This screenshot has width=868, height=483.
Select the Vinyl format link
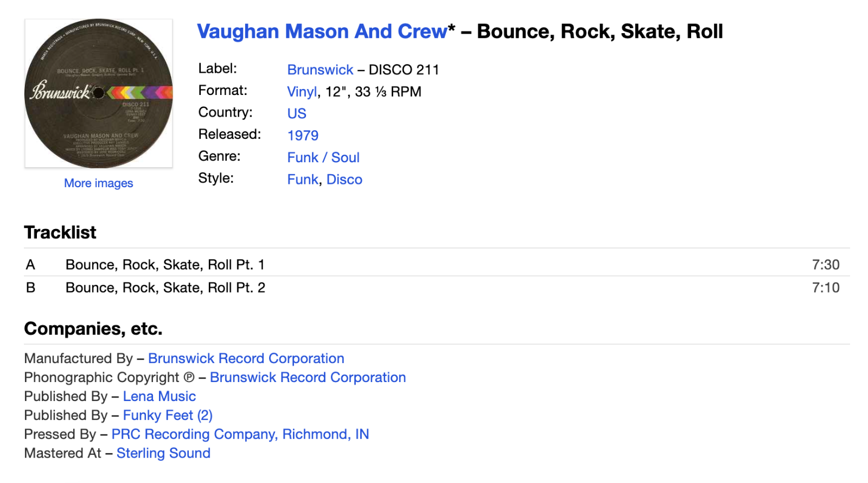click(302, 92)
